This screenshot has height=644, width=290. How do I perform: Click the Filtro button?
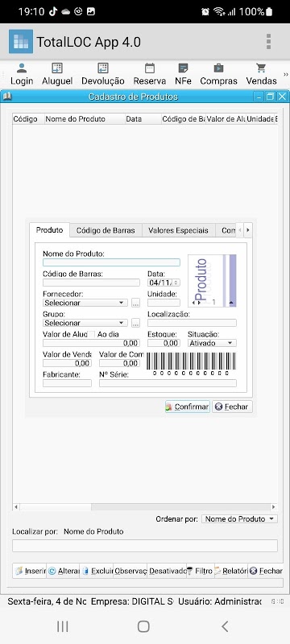point(200,571)
